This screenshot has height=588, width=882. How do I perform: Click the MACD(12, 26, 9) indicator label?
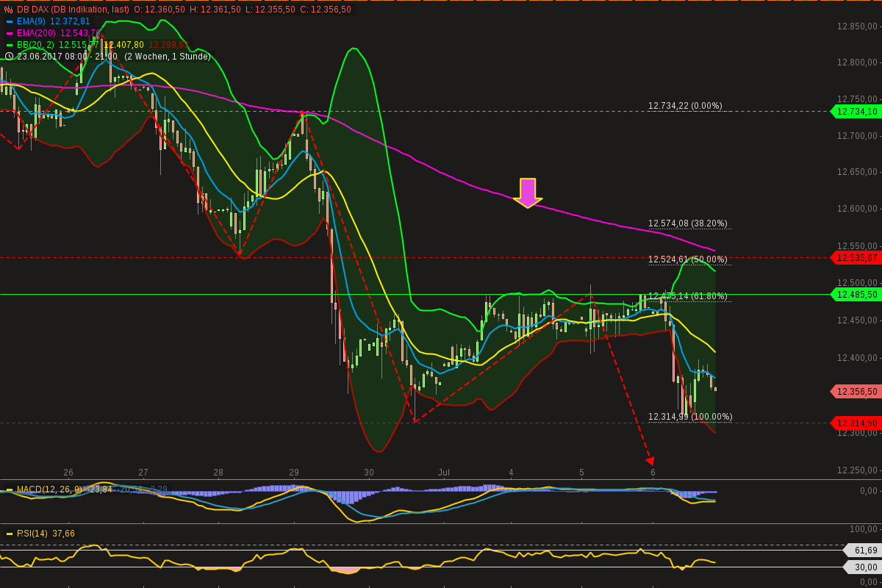coord(49,490)
